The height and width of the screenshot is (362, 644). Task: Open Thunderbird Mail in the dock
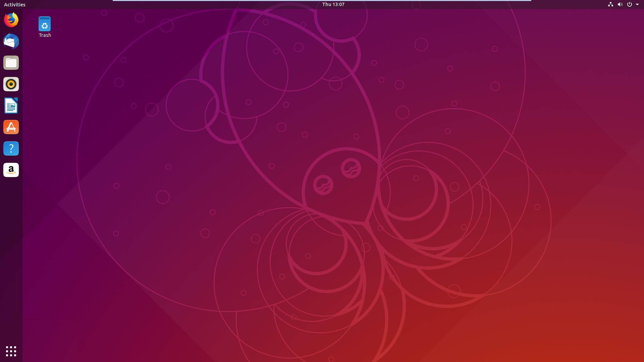click(11, 42)
